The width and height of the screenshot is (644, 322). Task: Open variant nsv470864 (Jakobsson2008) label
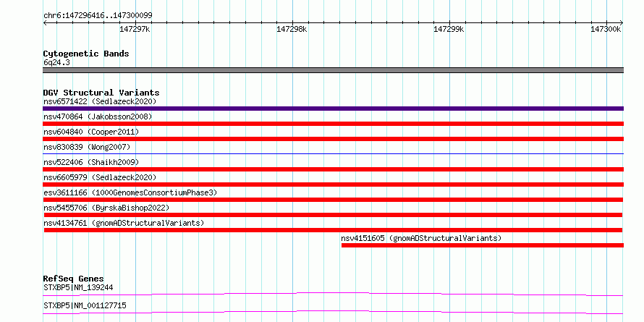[98, 116]
